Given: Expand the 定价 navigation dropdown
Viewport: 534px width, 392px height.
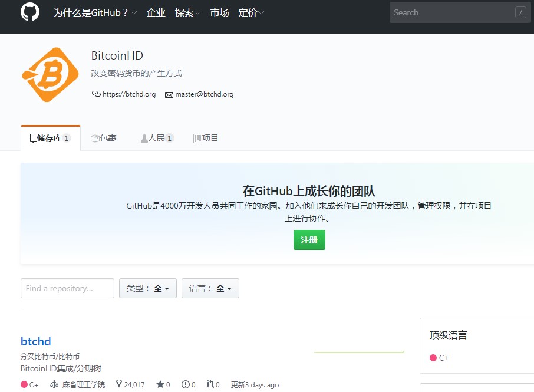Looking at the screenshot, I should 251,12.
